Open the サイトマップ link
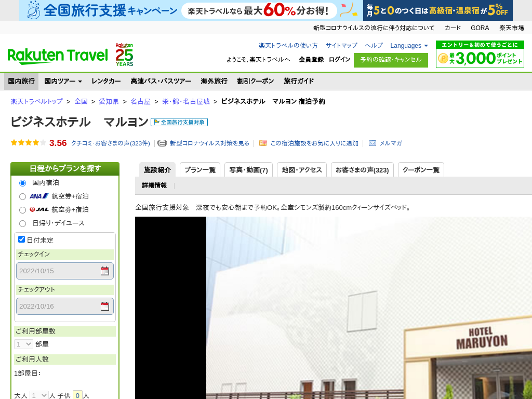Screen dimensions: 532x399 coord(341,46)
